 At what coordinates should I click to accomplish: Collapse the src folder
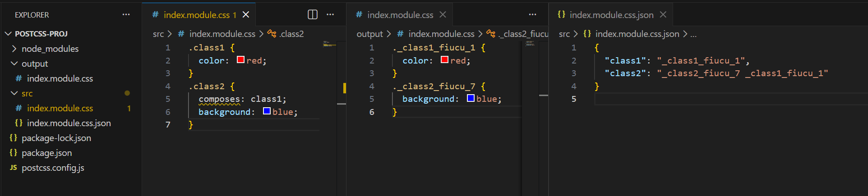14,93
